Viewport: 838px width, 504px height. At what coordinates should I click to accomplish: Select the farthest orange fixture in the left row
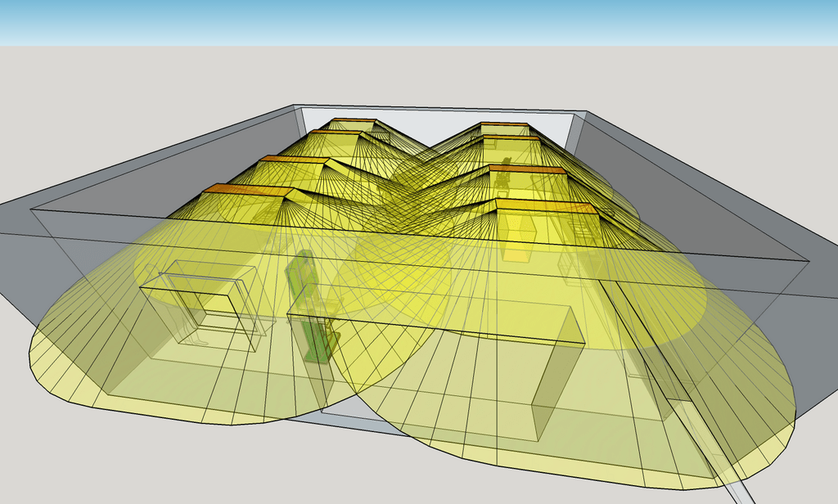point(354,120)
